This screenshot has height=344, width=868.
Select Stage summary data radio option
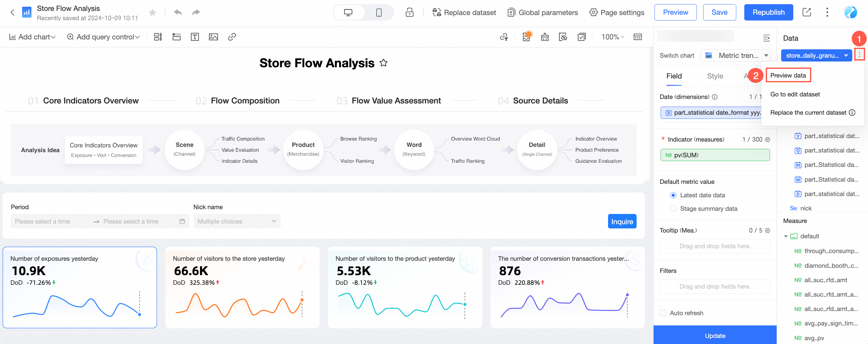pyautogui.click(x=673, y=209)
